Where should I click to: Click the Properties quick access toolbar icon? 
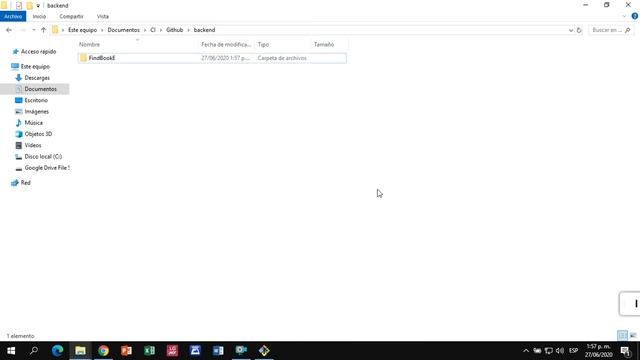[x=19, y=5]
